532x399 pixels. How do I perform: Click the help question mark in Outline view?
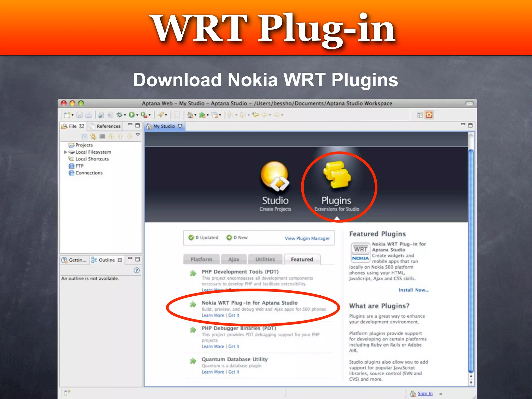click(x=137, y=270)
